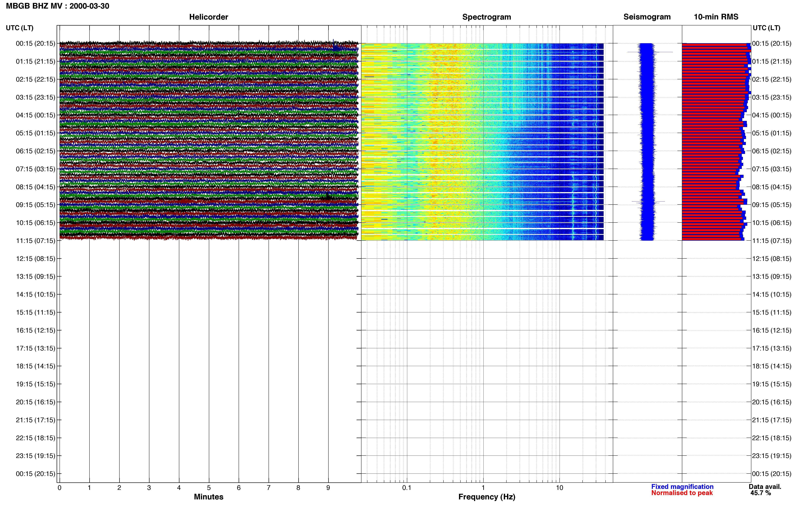Screen dimensions: 812x508
Task: Click the '22:15 (18:15)' time label beside the RMS panel
Action: click(771, 438)
